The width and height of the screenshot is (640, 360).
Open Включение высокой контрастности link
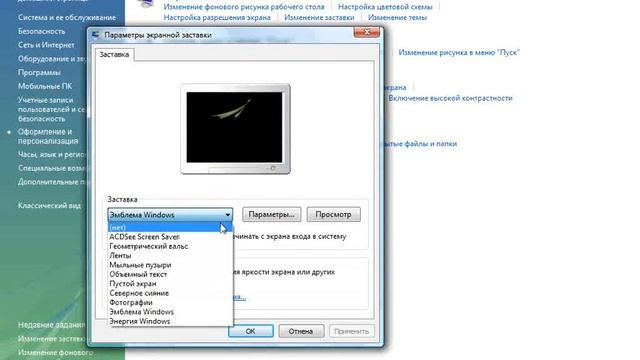pos(450,98)
